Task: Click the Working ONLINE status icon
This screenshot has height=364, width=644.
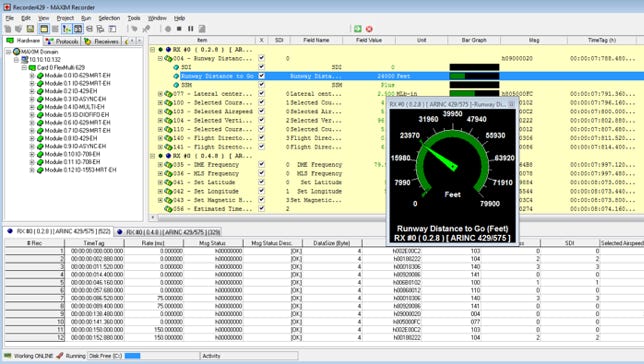Action: 8,356
